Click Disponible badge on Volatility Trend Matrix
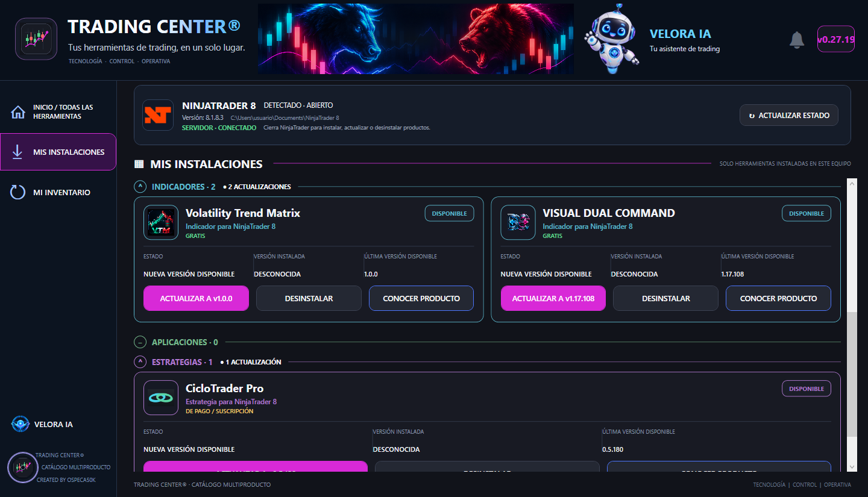 pos(450,213)
